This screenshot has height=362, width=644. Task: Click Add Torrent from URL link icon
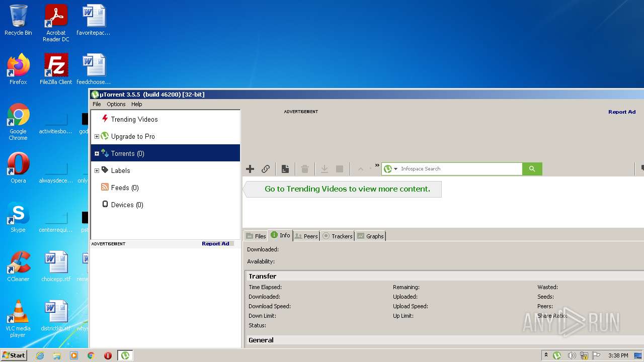tap(266, 169)
